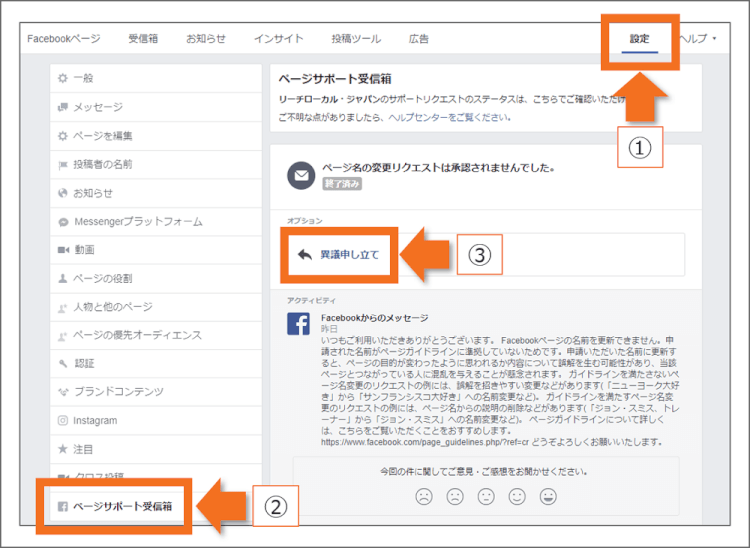
Task: Click the 人物と他のページ people icon
Action: (x=63, y=307)
